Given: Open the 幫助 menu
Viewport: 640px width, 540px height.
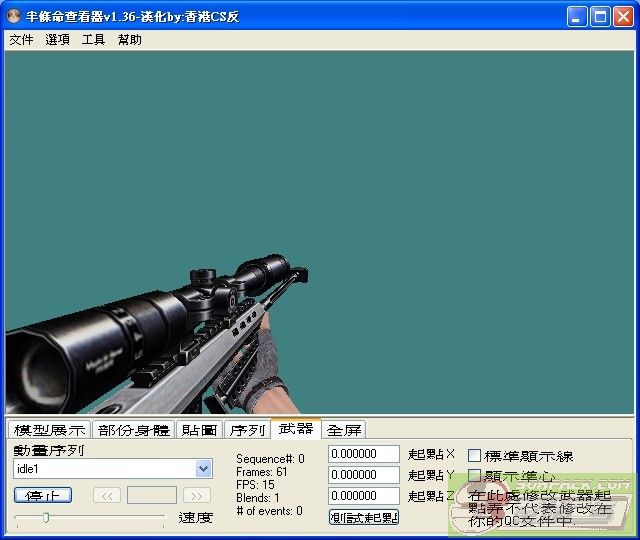Looking at the screenshot, I should pos(129,40).
